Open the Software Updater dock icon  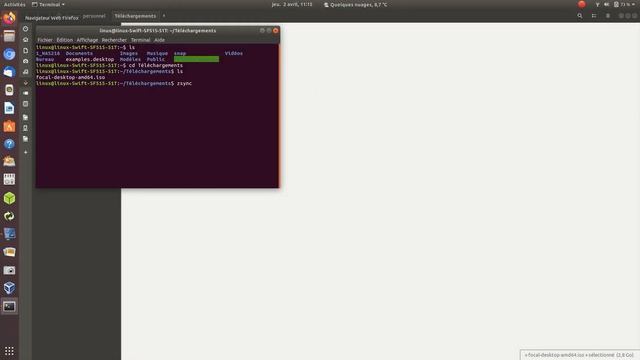tap(9, 216)
